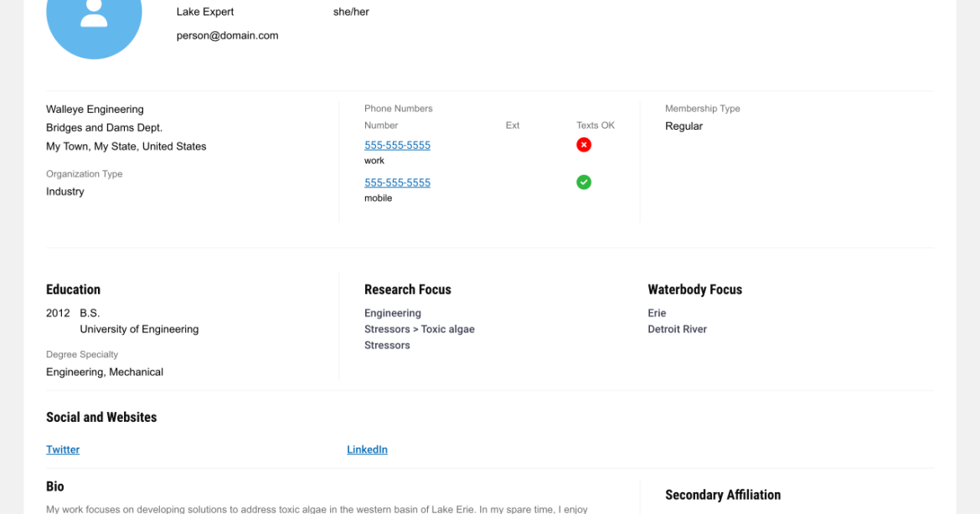This screenshot has height=514, width=980.
Task: Click the Regular membership type value
Action: click(x=683, y=126)
